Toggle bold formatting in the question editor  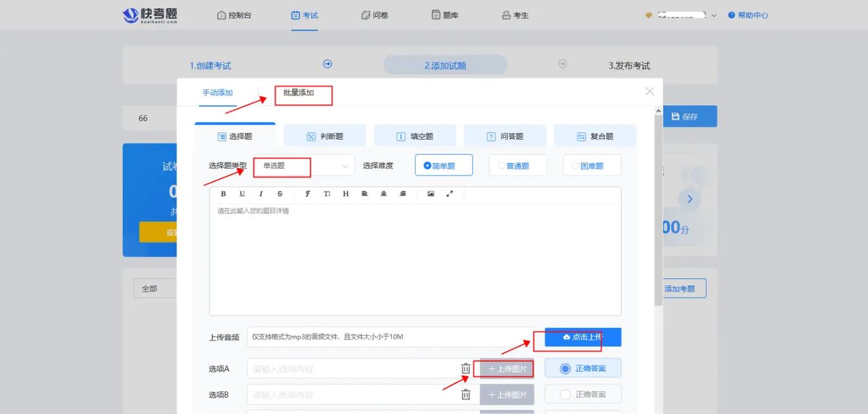tap(223, 193)
